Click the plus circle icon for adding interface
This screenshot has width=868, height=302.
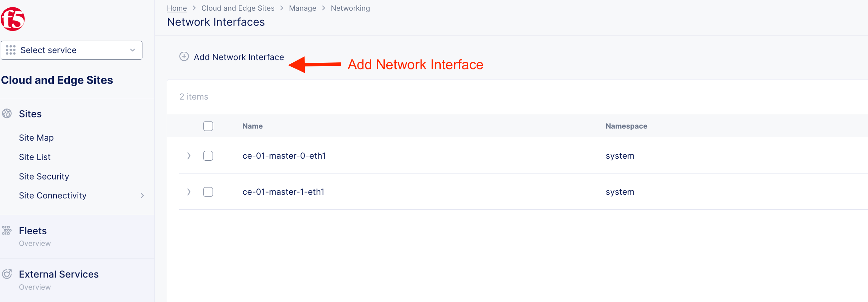184,57
